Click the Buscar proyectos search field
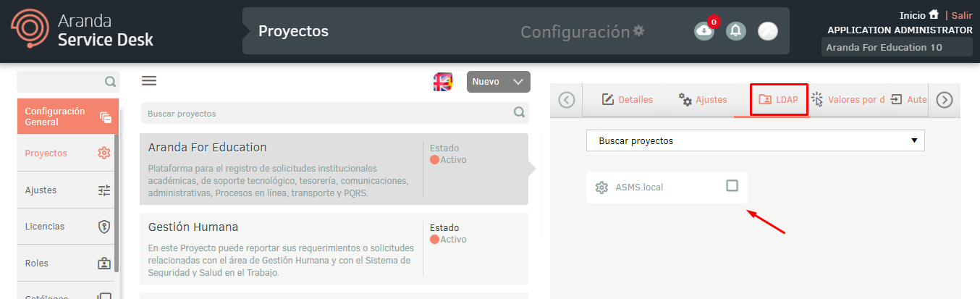The width and height of the screenshot is (980, 299). [326, 114]
